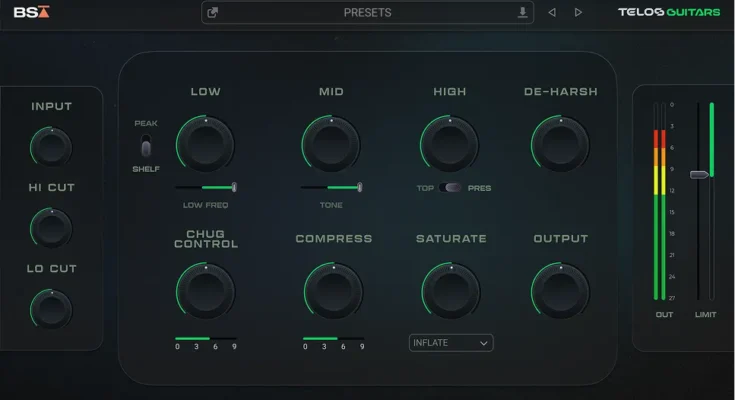Click the Telos Guitars logo
This screenshot has width=735, height=400.
[x=669, y=13]
